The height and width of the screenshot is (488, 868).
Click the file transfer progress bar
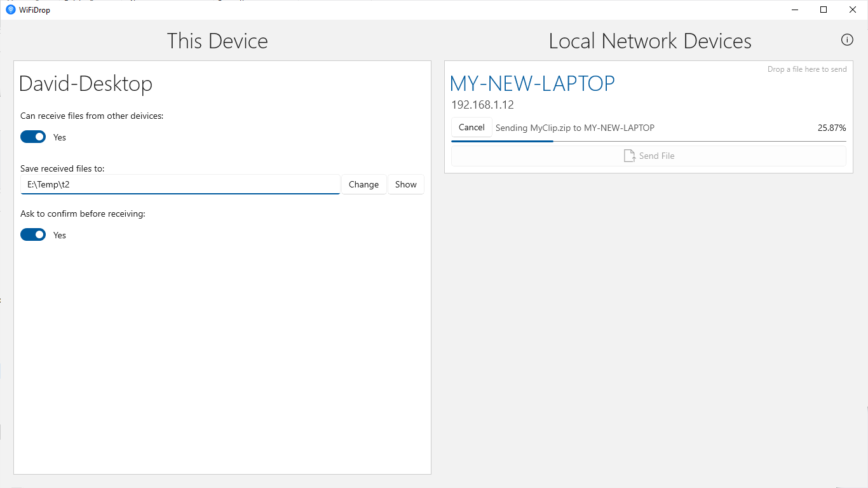648,141
